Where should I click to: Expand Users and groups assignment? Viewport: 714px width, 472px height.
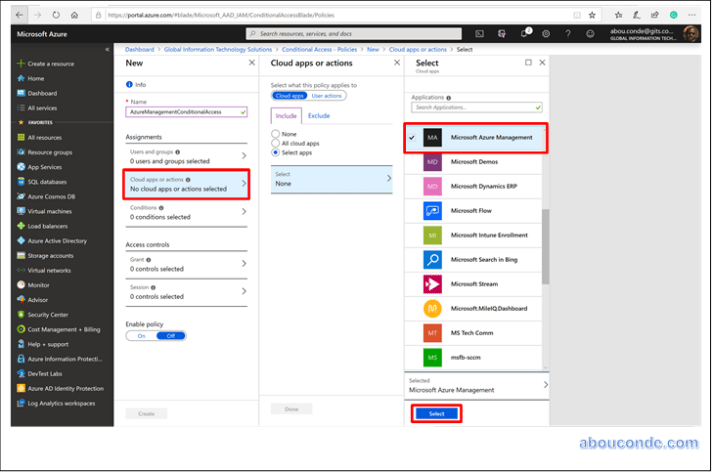(186, 156)
